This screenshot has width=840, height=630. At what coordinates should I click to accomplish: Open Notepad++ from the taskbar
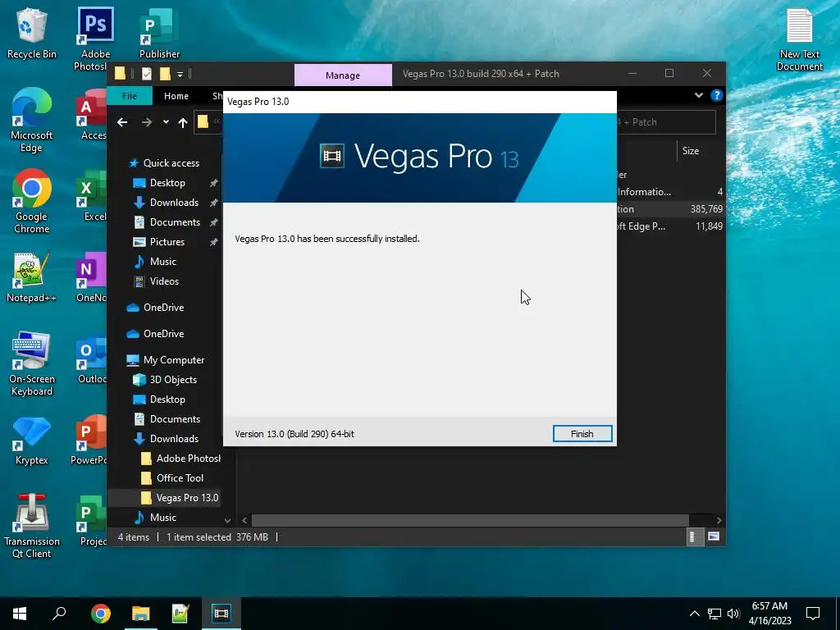coord(180,614)
